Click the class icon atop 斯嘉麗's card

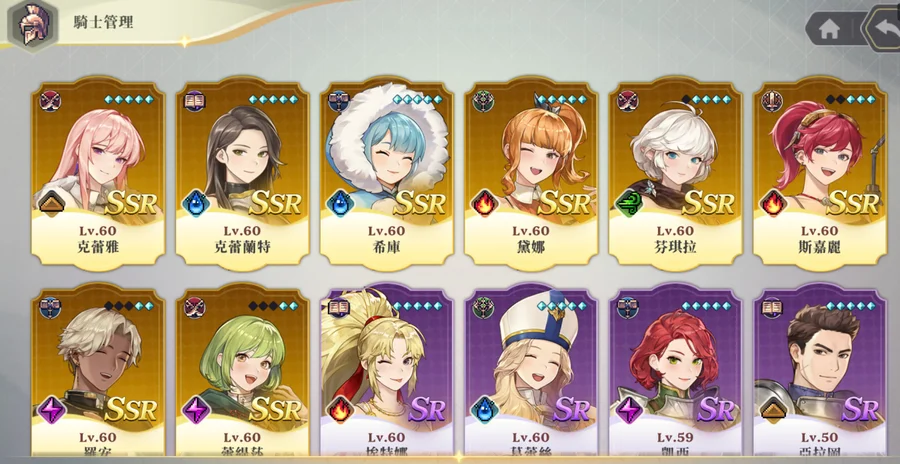point(771,100)
